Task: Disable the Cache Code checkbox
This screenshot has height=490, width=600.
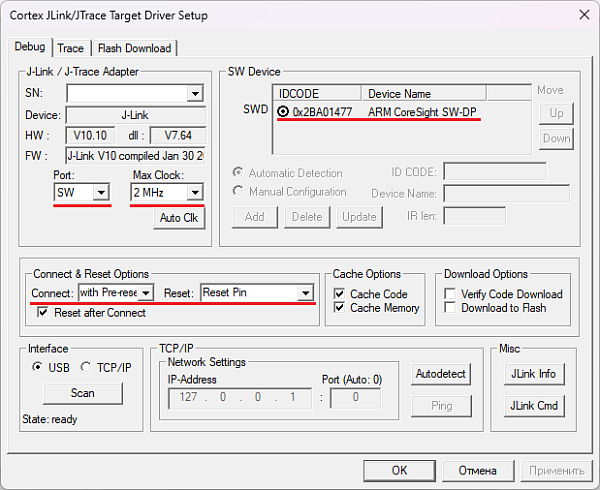Action: pos(341,294)
